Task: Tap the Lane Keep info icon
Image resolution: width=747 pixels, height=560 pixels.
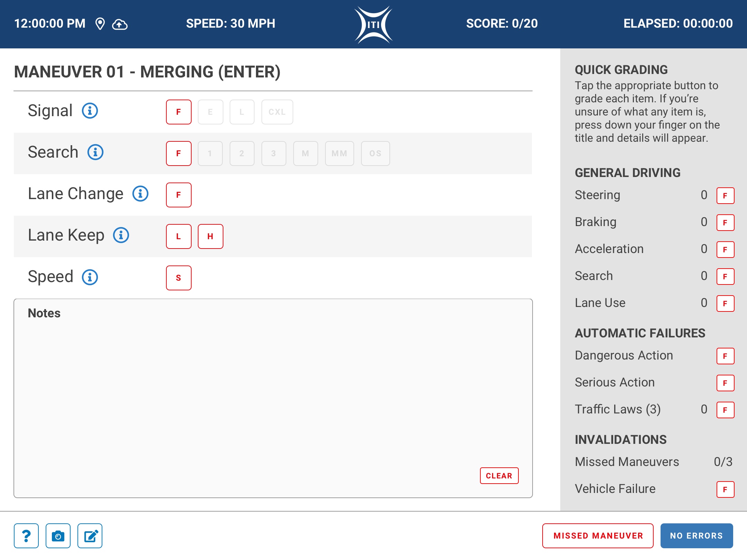Action: coord(121,235)
